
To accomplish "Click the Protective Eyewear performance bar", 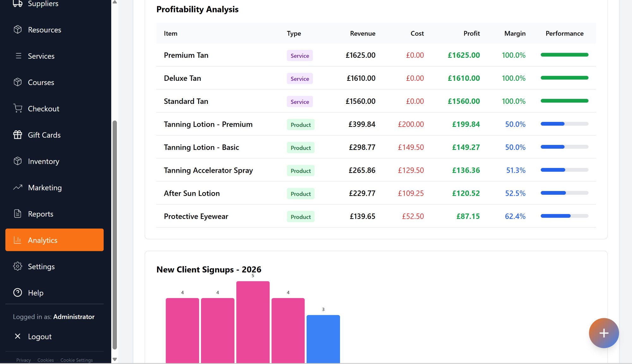I will [564, 216].
